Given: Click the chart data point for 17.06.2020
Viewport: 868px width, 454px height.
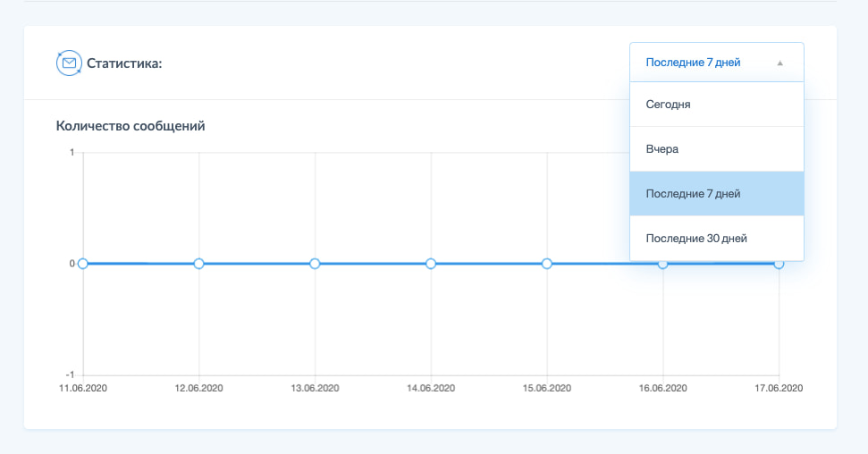Looking at the screenshot, I should tap(779, 265).
